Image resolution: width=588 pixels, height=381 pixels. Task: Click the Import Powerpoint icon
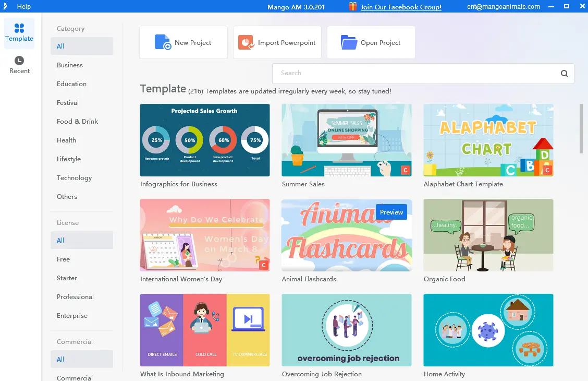click(246, 42)
